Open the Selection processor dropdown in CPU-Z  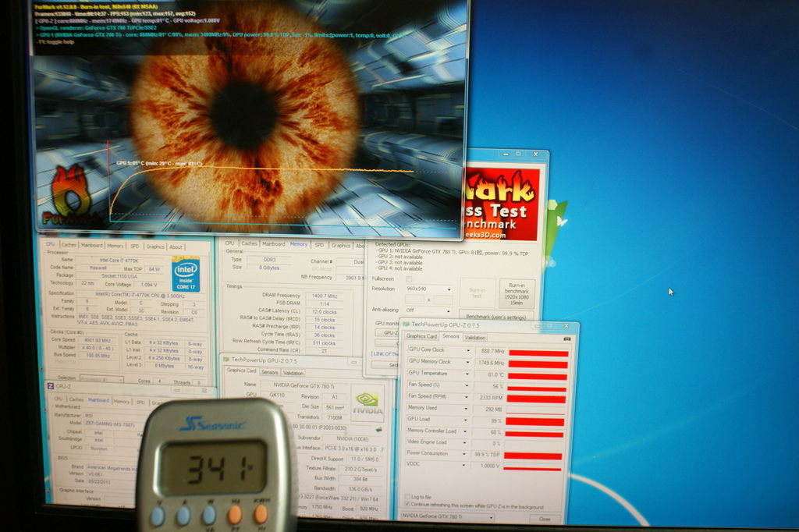click(101, 379)
